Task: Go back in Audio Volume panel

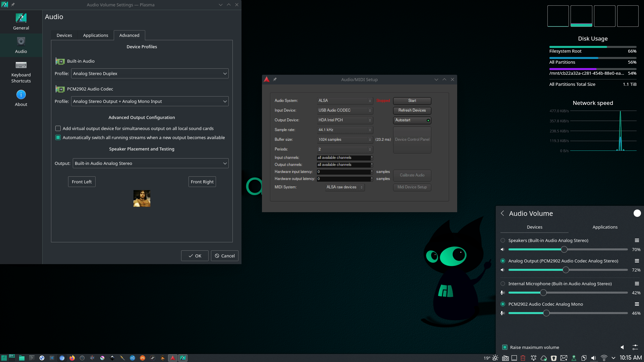Action: point(502,214)
